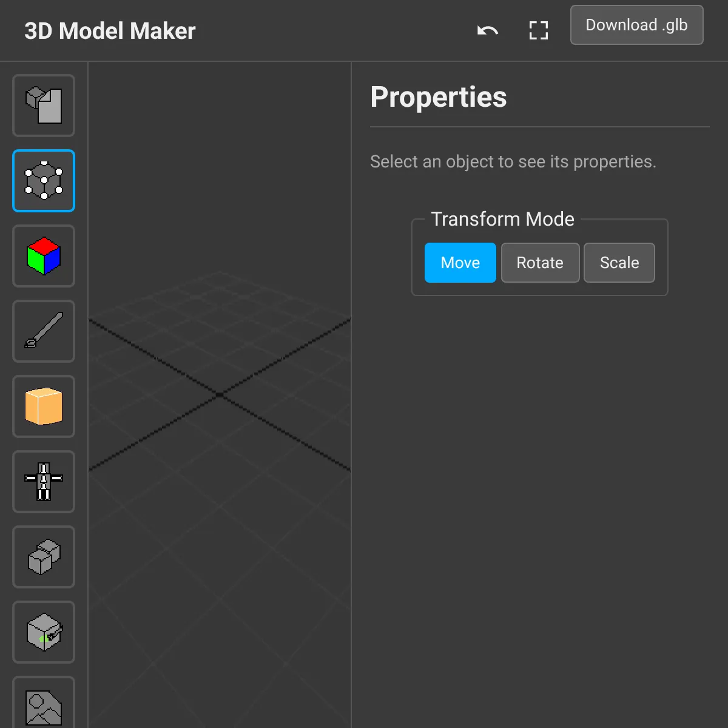
Task: Select the RGB colored cube tool
Action: (44, 256)
